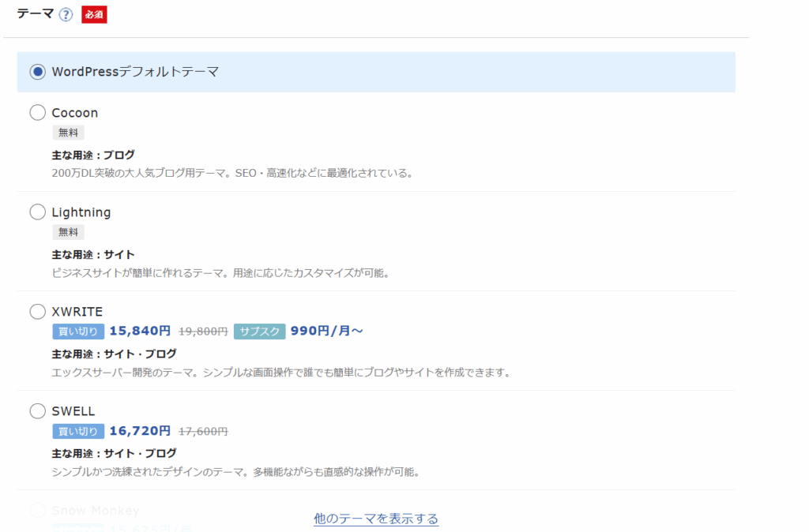Screen dimensions: 809x532
Task: Click SWELL's 買い切り badge
Action: [78, 431]
